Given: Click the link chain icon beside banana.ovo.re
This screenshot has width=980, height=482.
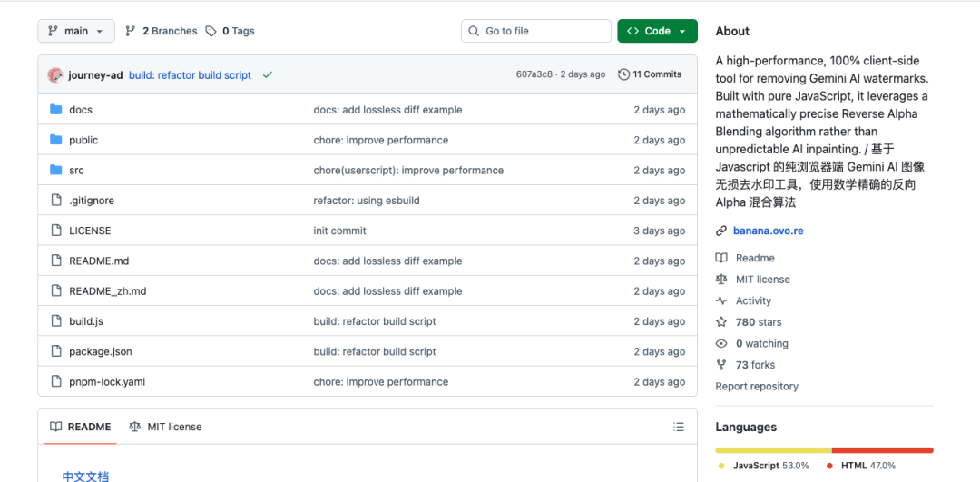Looking at the screenshot, I should click(721, 231).
